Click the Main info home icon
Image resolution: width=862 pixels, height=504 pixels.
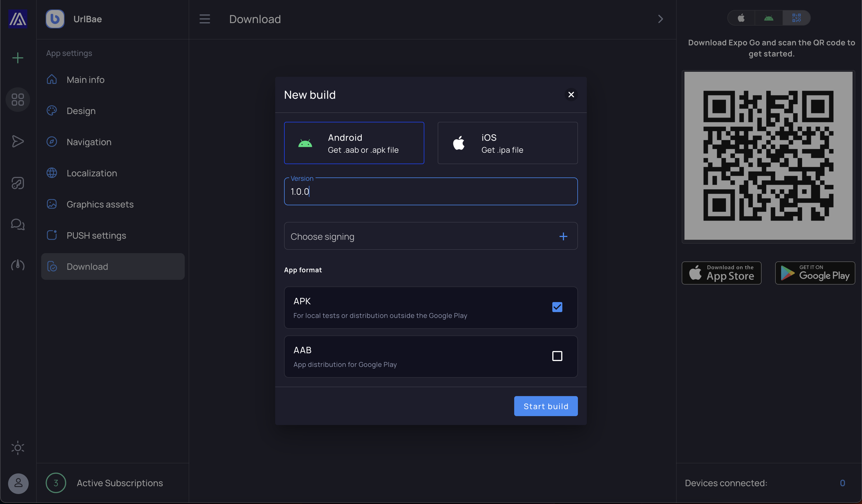point(52,79)
